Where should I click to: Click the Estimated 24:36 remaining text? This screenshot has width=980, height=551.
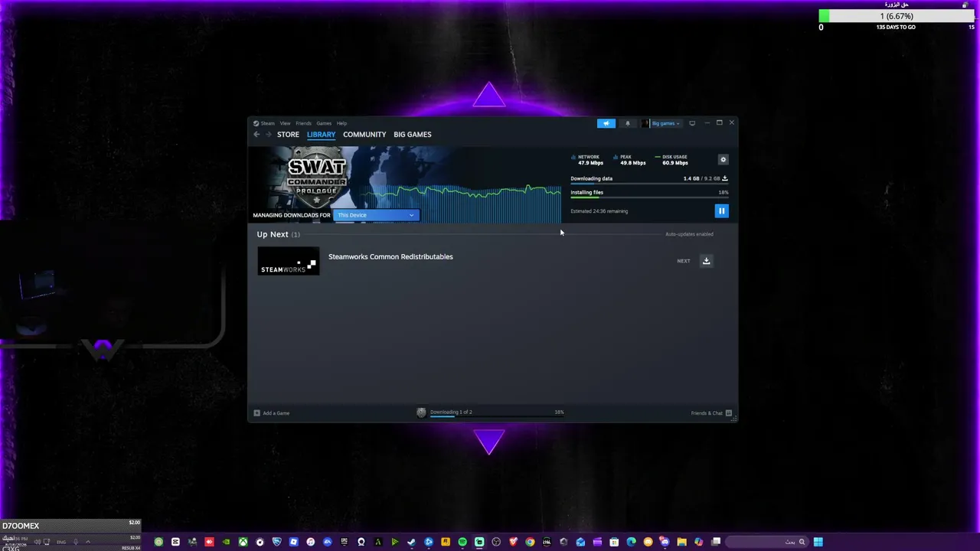599,211
